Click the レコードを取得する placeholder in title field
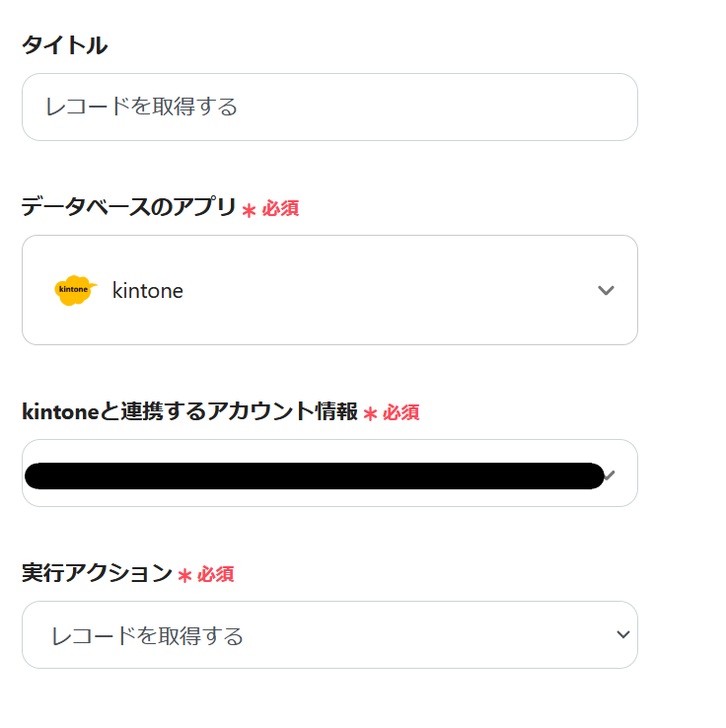726x728 pixels. coord(141,107)
